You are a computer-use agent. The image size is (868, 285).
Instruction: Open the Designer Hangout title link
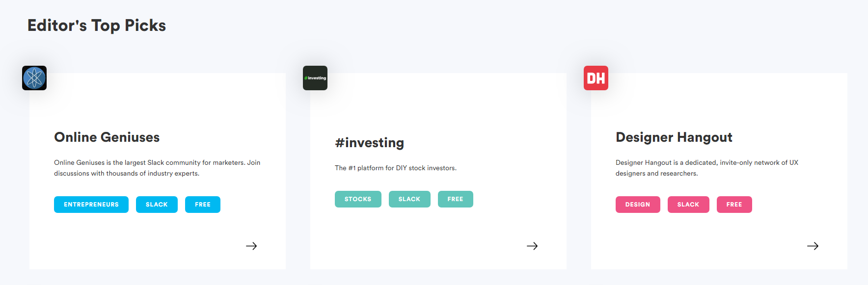coord(674,137)
